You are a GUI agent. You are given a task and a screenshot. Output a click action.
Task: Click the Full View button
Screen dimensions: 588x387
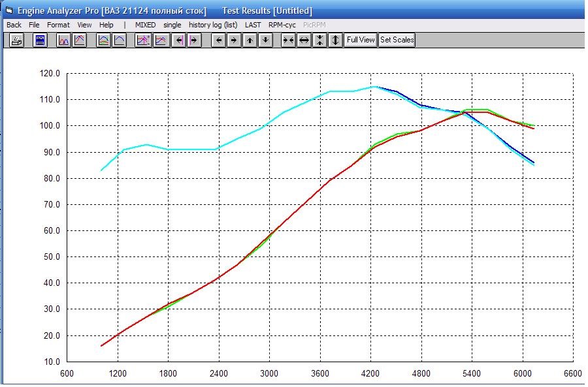[x=361, y=40]
